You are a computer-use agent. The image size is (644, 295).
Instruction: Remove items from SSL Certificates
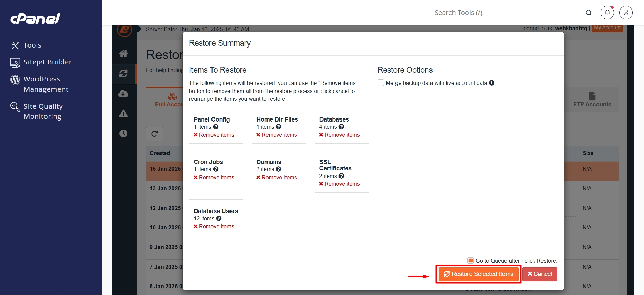point(339,184)
